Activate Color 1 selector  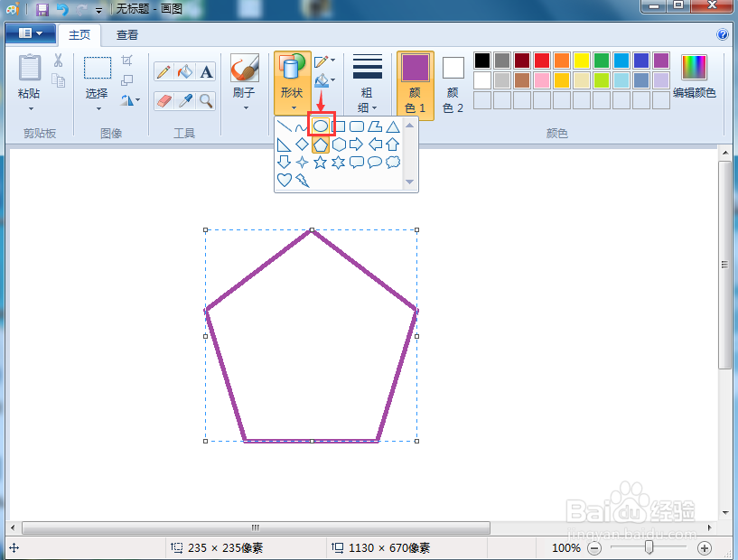[x=416, y=86]
